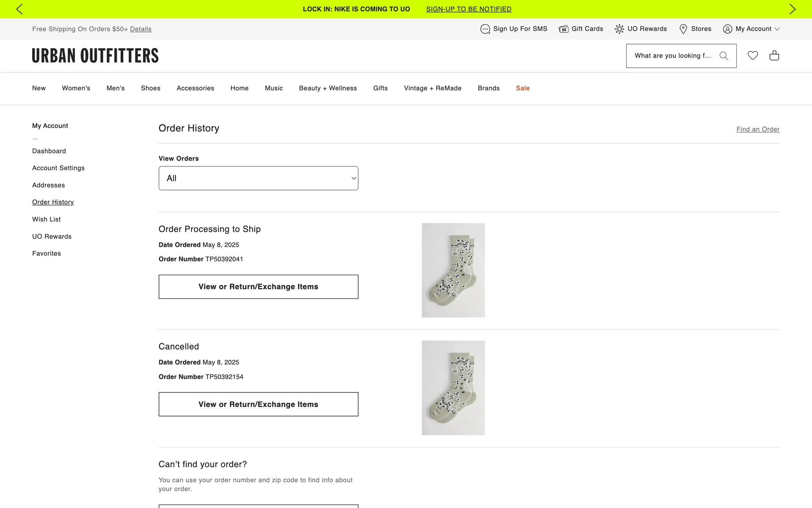The width and height of the screenshot is (812, 508).
Task: Open Vintage + ReMade menu item
Action: [432, 88]
